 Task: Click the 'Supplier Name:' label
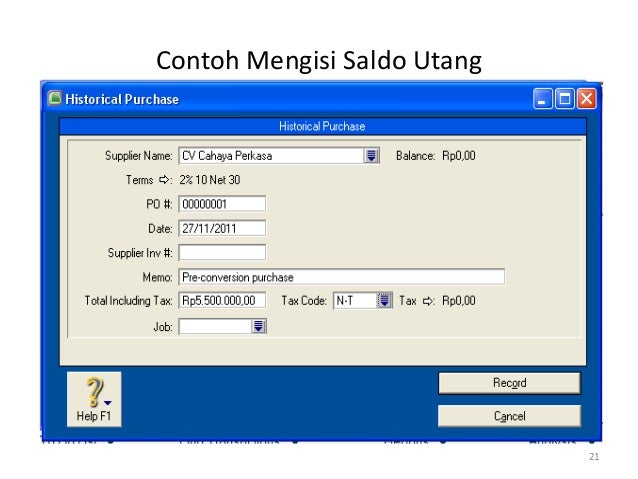(x=138, y=155)
